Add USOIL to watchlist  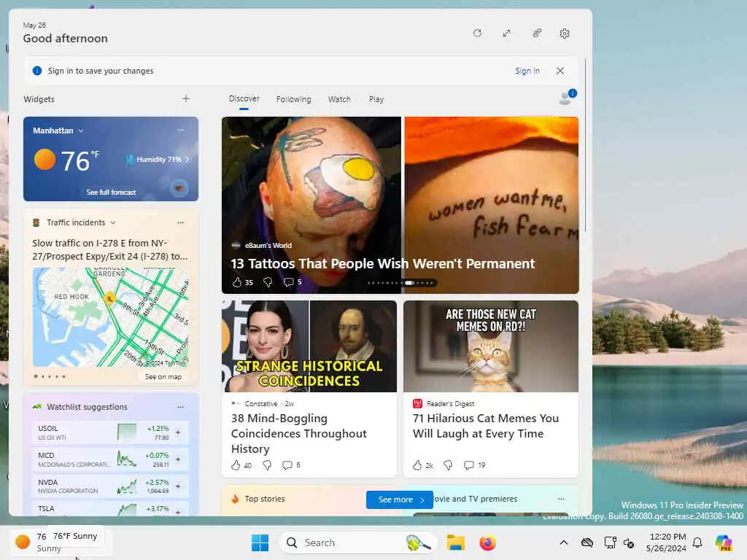click(x=178, y=432)
